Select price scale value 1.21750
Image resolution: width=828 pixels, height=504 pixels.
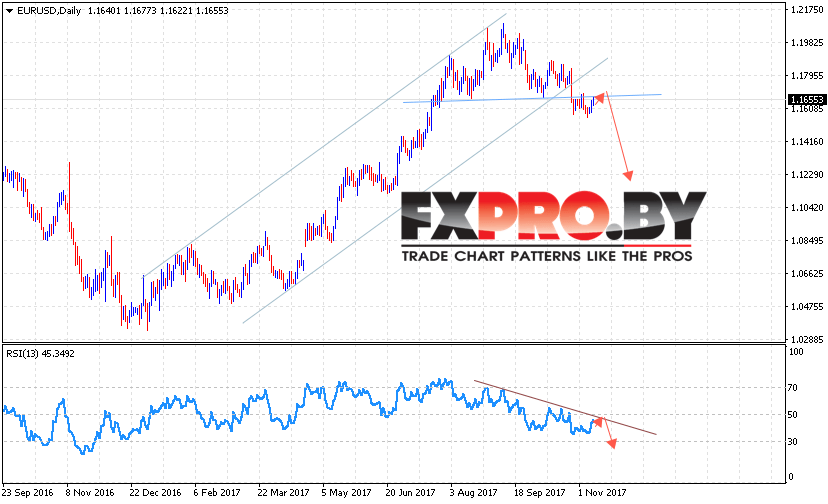coord(807,10)
